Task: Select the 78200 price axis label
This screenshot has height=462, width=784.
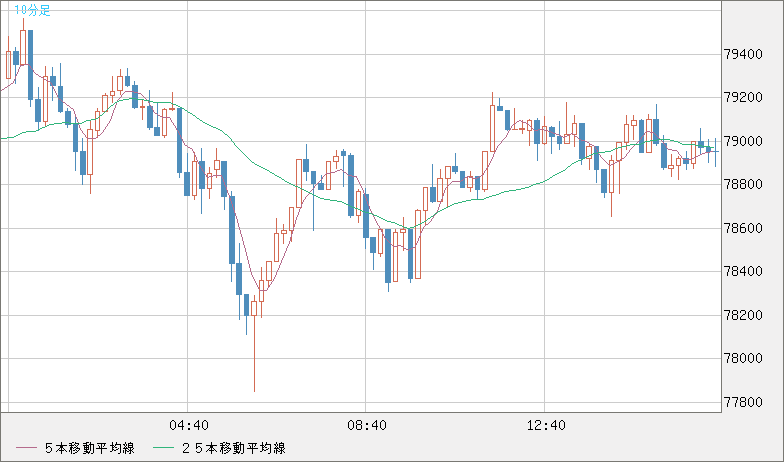Action: tap(744, 315)
